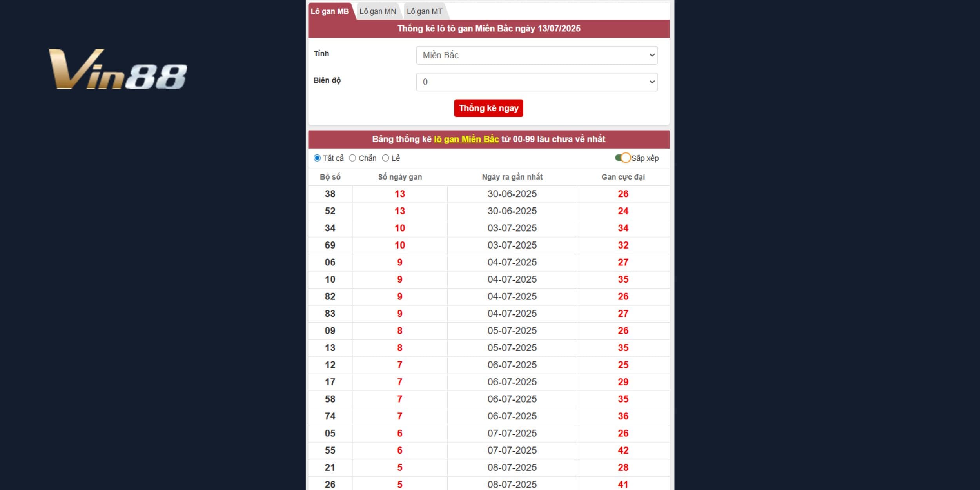This screenshot has width=980, height=490.
Task: Click Số ngày gan value 8 in row 13
Action: (x=400, y=348)
